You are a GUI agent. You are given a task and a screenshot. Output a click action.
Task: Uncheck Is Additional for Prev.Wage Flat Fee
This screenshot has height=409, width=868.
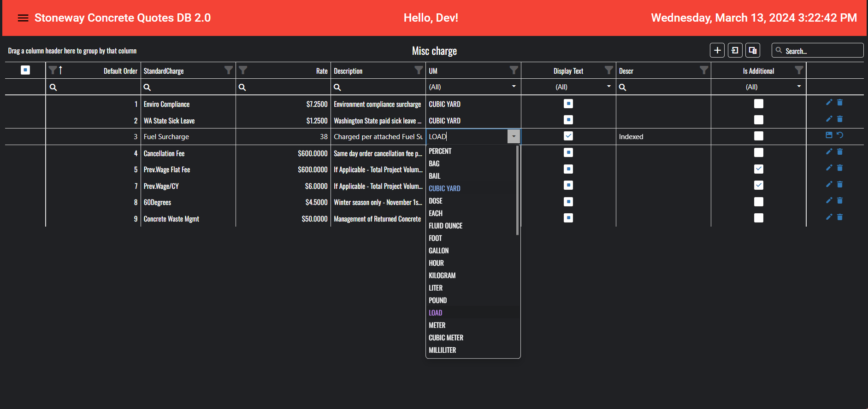(758, 169)
